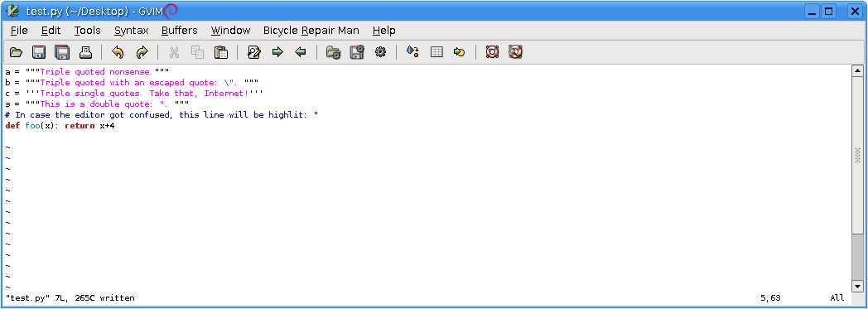Click the '"test.py" 7L, 265C written' status message
The height and width of the screenshot is (309, 868).
[70, 298]
